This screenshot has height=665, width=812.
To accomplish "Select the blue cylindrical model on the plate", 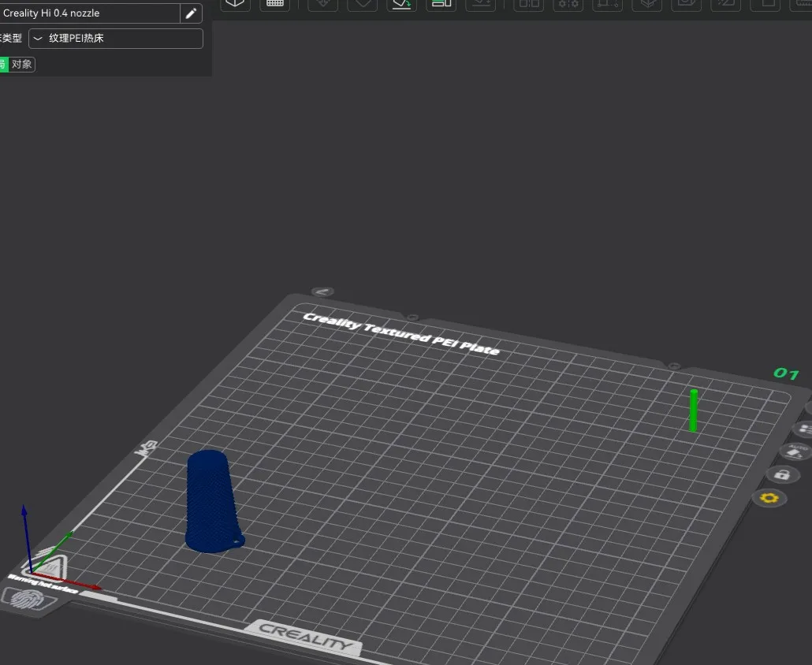I will tap(212, 501).
